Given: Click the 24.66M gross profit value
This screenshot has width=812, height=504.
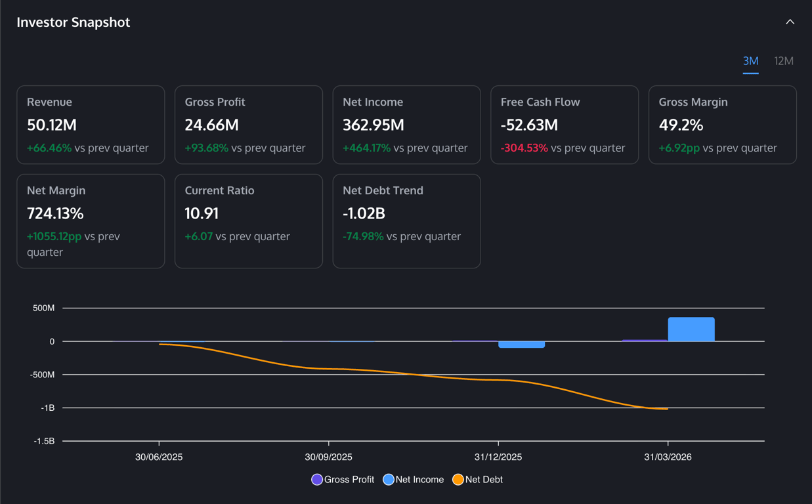Looking at the screenshot, I should pyautogui.click(x=211, y=125).
